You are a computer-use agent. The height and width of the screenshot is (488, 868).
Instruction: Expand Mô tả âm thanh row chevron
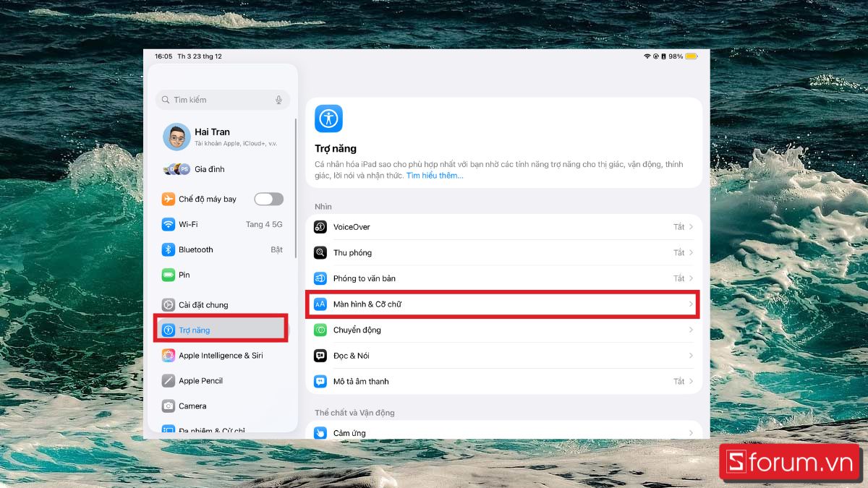691,381
